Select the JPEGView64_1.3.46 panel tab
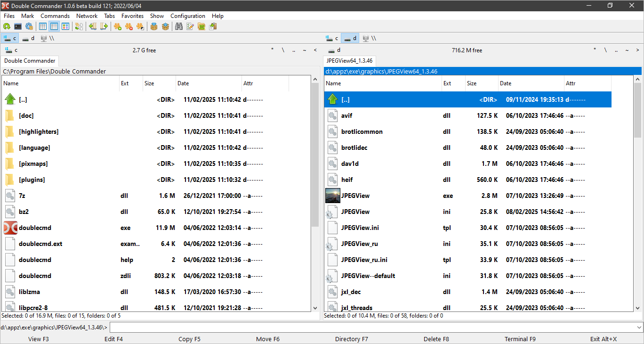 click(349, 61)
